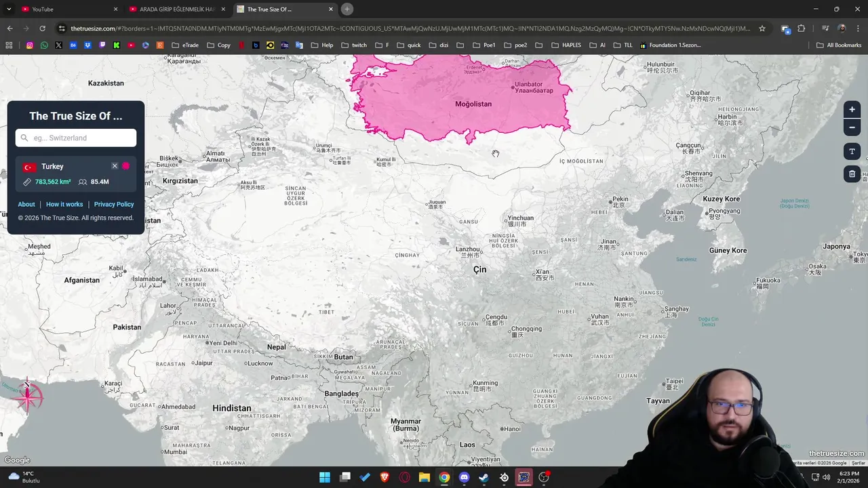Toggle map labels with the T button

pos(852,151)
